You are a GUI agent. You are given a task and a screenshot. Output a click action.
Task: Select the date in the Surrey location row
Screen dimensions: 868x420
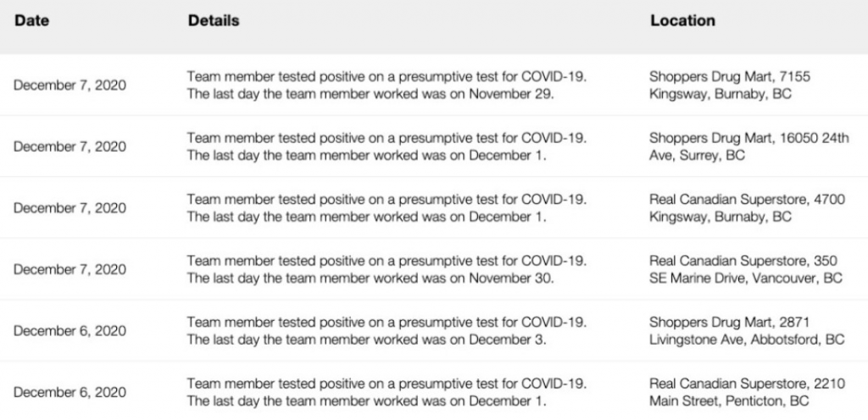click(70, 146)
